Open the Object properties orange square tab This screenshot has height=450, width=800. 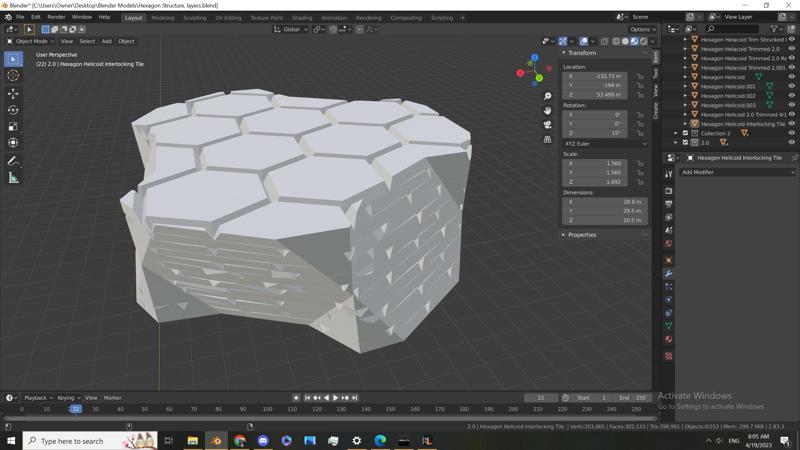coord(668,260)
